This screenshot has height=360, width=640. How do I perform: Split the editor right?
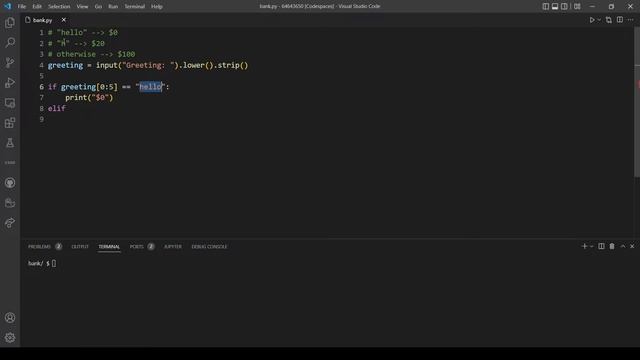[x=620, y=20]
